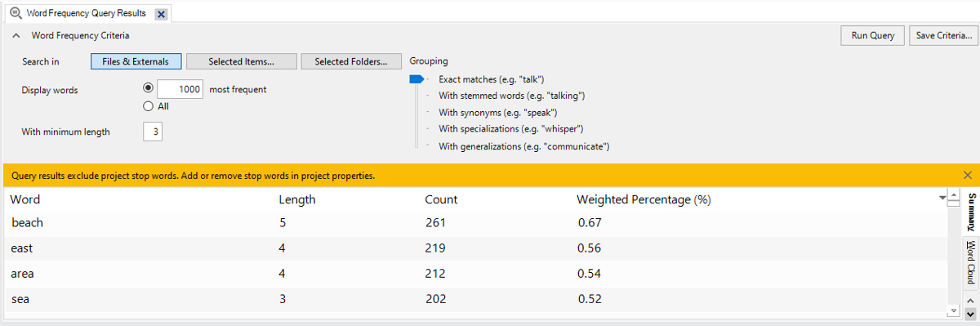The width and height of the screenshot is (980, 326).
Task: Select the All display words option
Action: point(148,106)
